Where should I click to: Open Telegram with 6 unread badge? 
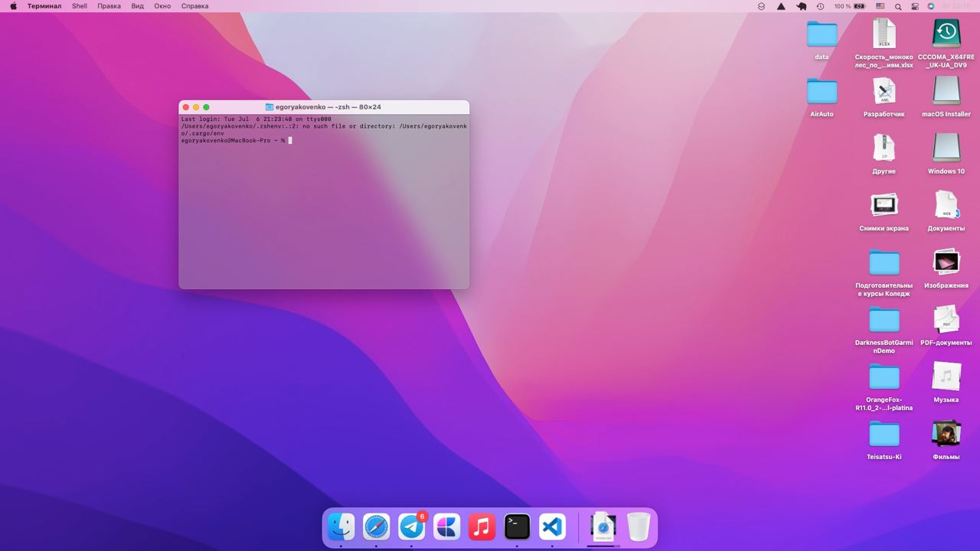412,527
